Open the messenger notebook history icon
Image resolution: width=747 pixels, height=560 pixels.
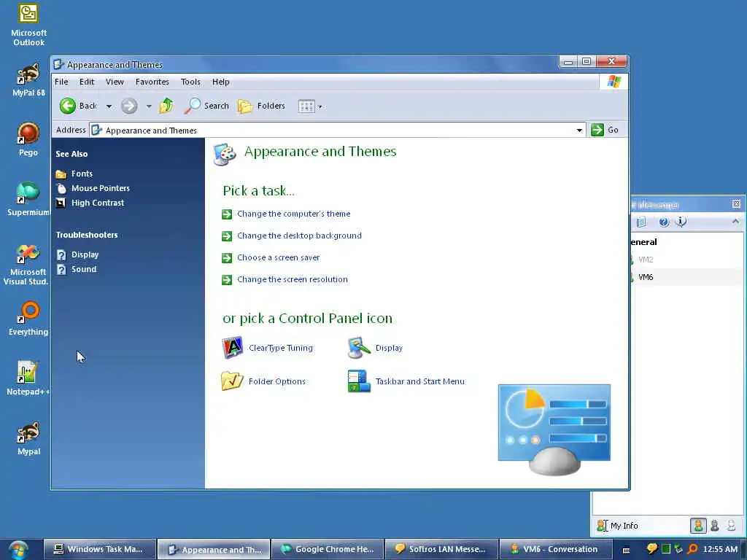coord(641,222)
